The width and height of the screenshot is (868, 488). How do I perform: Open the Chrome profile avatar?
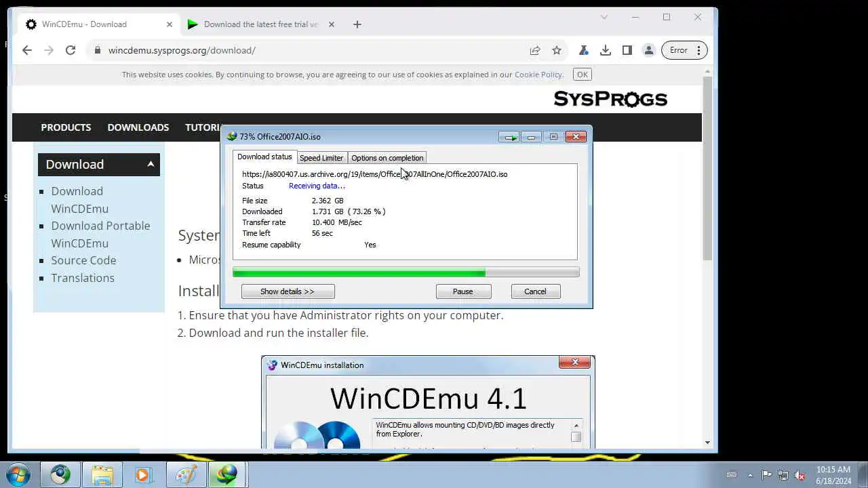tap(649, 50)
